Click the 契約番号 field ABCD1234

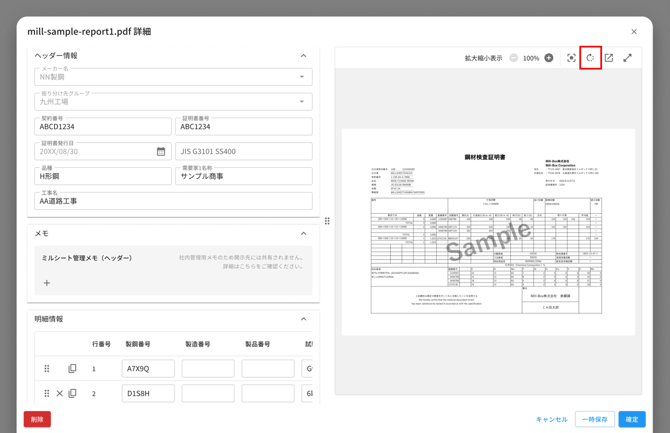(103, 127)
